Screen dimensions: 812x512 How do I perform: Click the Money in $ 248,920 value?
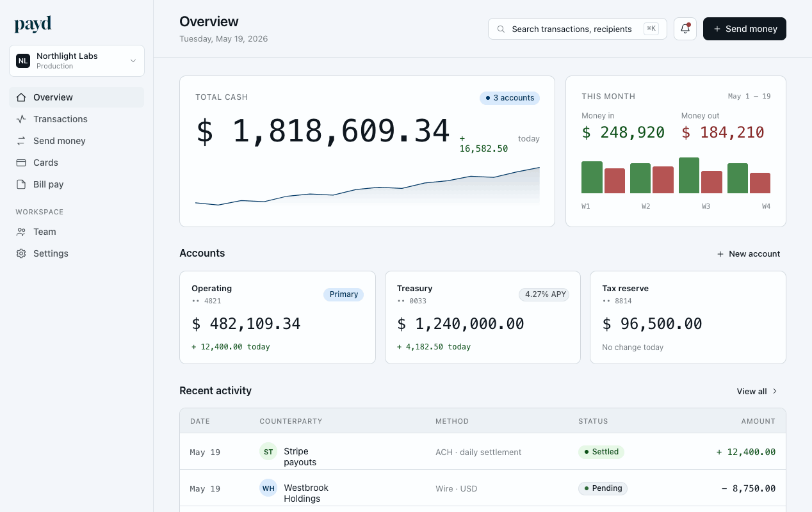click(623, 132)
